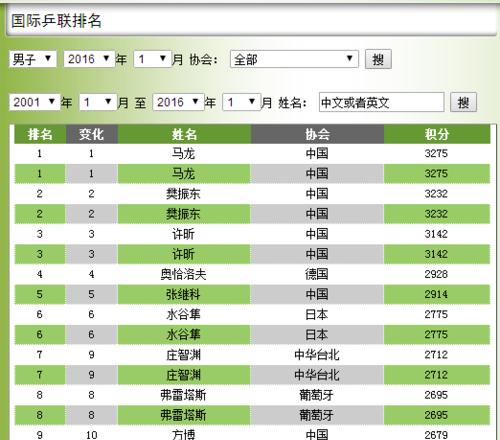Expand the month dropdown before 协会
The width and height of the screenshot is (500, 440).
pyautogui.click(x=152, y=59)
